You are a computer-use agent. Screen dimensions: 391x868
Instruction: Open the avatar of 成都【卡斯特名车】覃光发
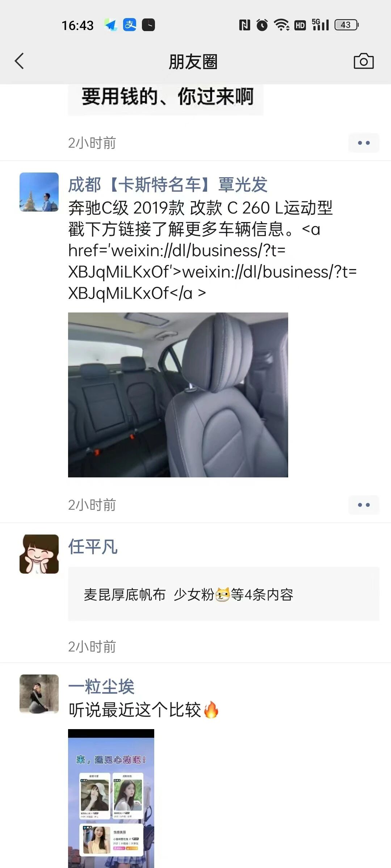coord(39,192)
